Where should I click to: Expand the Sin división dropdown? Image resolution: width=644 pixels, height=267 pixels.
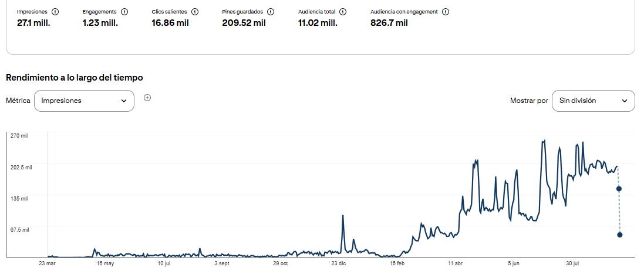click(x=593, y=101)
